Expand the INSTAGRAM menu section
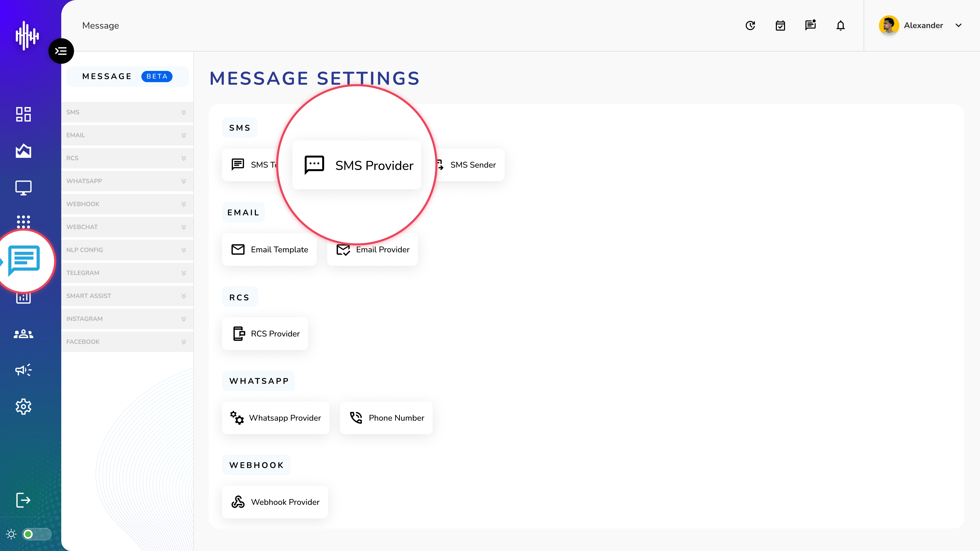Viewport: 980px width, 551px height. pyautogui.click(x=127, y=319)
